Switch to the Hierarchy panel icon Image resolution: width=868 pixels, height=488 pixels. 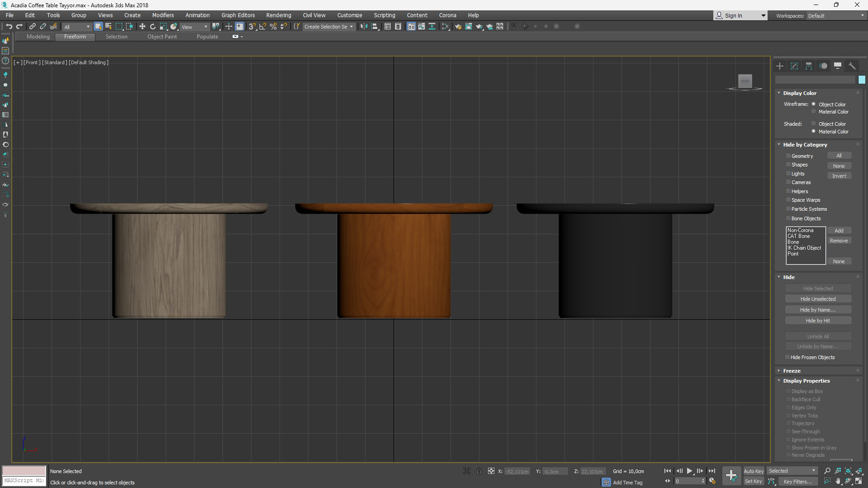809,66
